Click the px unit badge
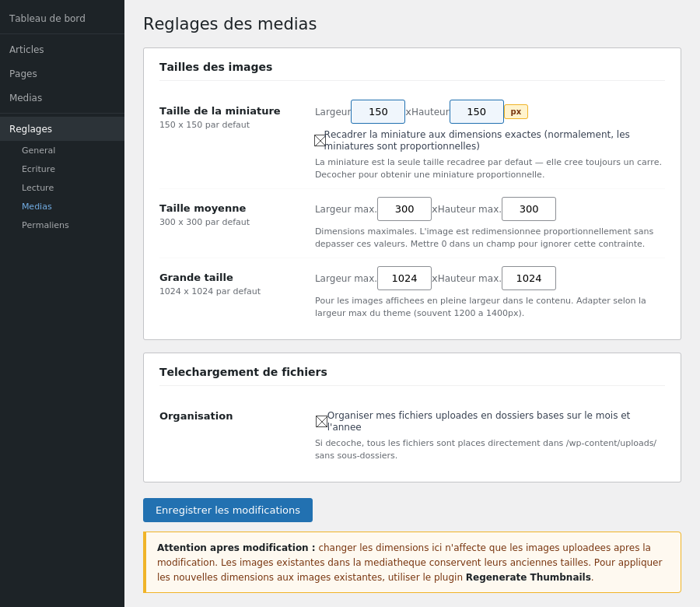 tap(516, 111)
